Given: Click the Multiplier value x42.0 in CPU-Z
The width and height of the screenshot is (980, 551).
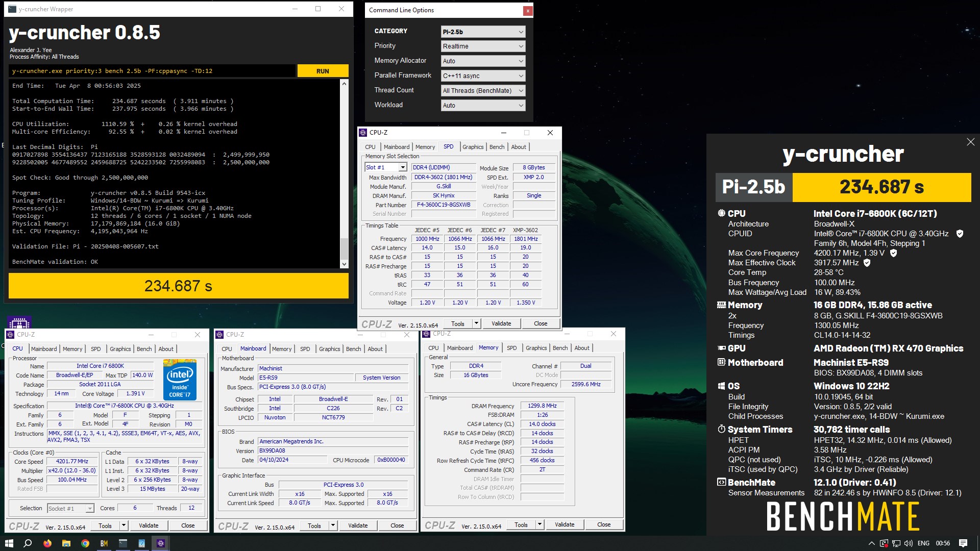Looking at the screenshot, I should click(72, 470).
